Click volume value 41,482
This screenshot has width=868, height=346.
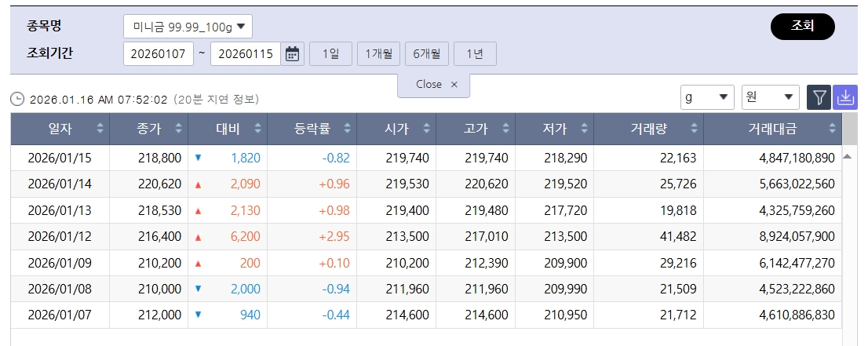coord(678,236)
